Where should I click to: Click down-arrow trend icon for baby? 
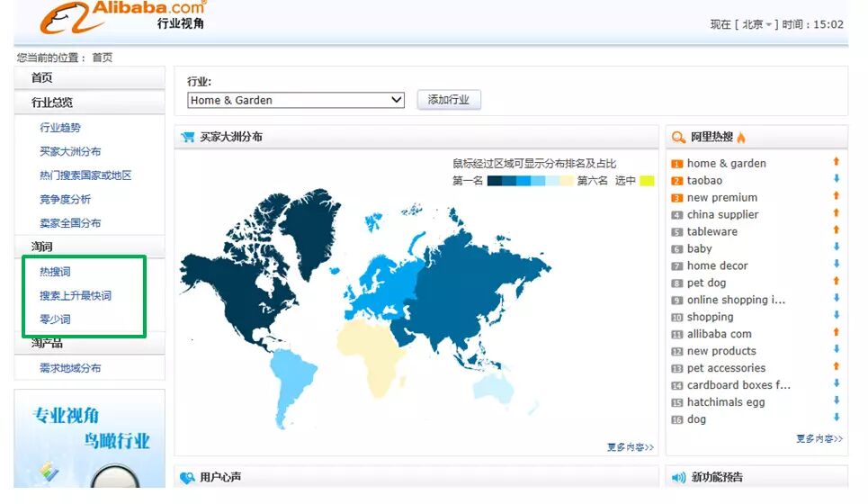pos(837,247)
